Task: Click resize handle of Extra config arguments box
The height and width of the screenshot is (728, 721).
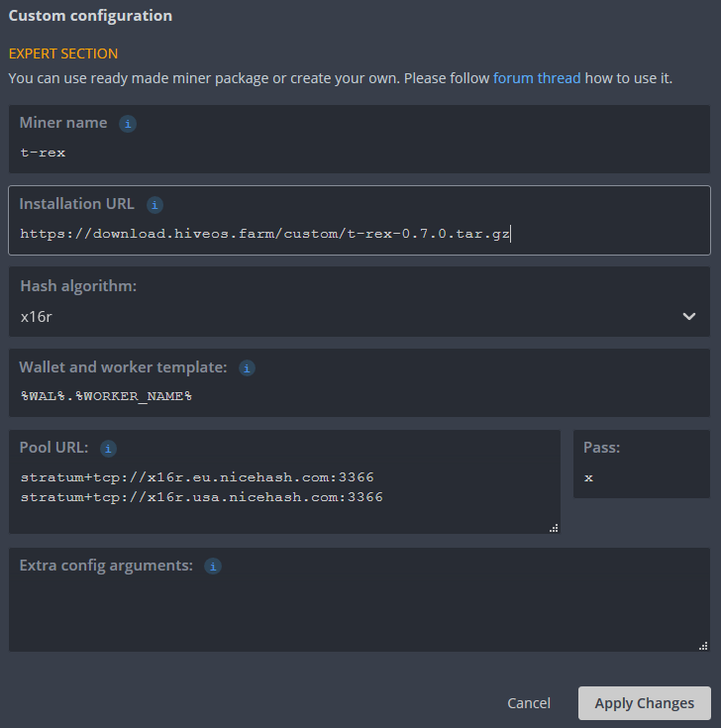Action: tap(703, 646)
